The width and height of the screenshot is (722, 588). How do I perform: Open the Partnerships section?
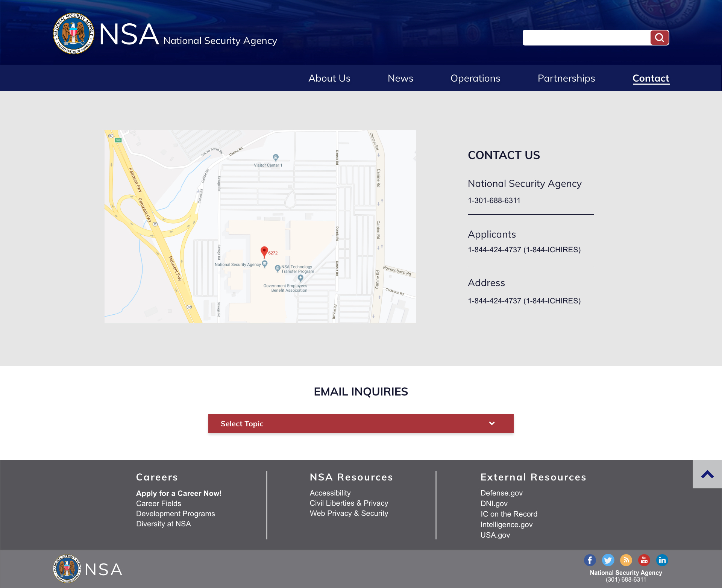pyautogui.click(x=566, y=78)
